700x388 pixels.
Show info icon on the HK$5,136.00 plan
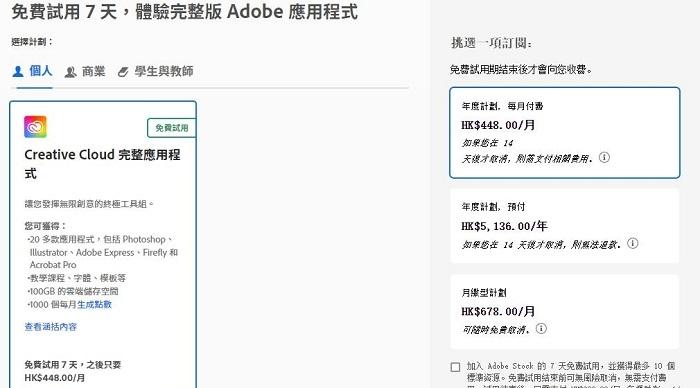(x=633, y=243)
